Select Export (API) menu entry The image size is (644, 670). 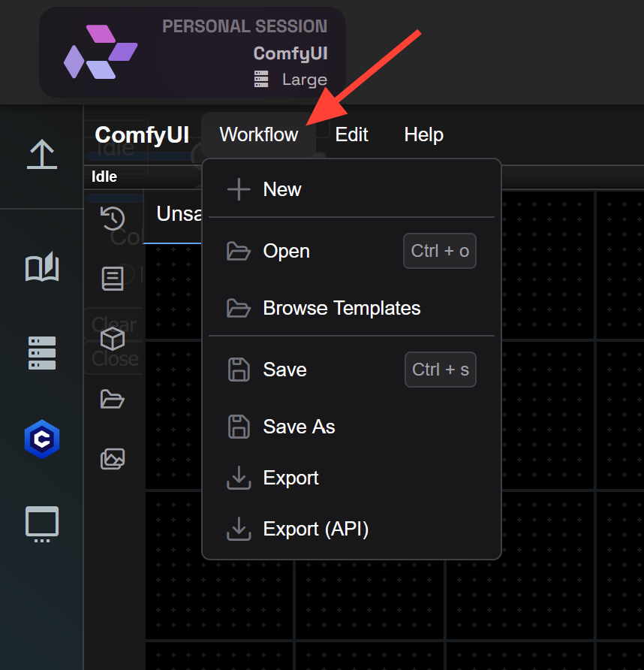(351, 529)
